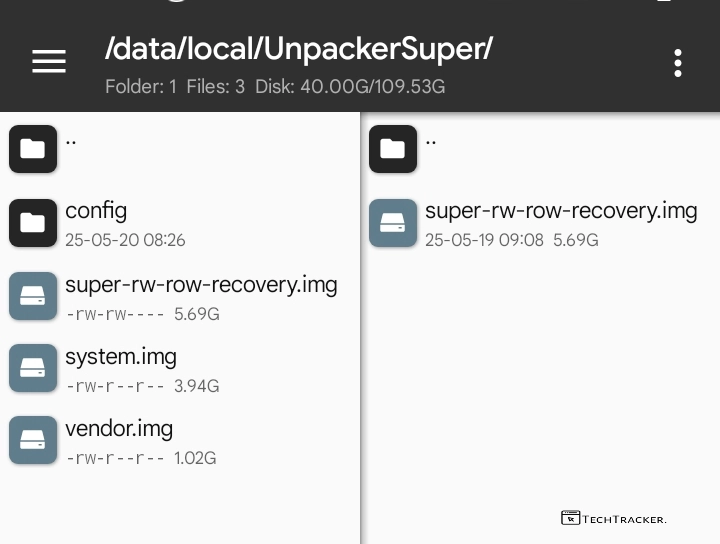Select vendor.img file name
Screen dimensions: 720x544
click(x=119, y=429)
